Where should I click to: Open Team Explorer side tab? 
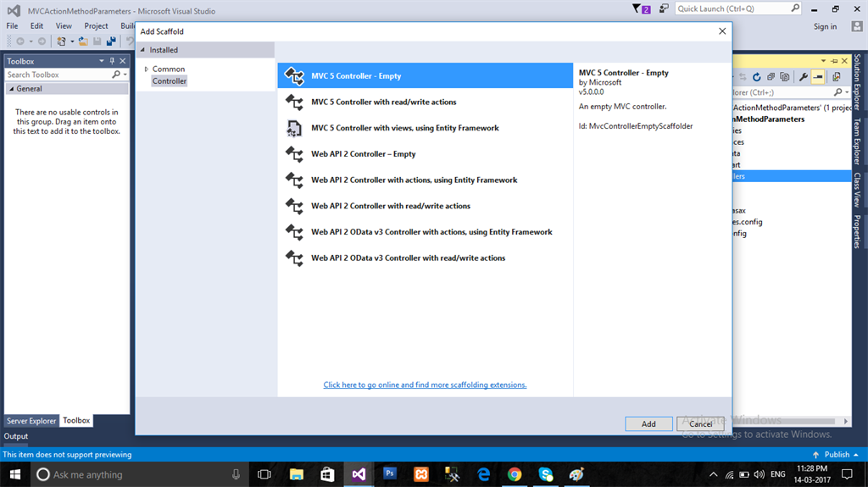pyautogui.click(x=857, y=141)
